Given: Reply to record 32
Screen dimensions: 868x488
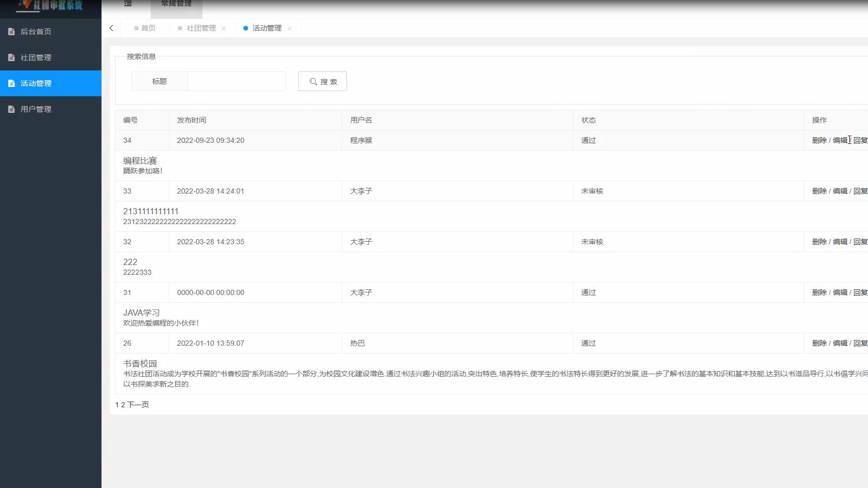Looking at the screenshot, I should click(860, 242).
